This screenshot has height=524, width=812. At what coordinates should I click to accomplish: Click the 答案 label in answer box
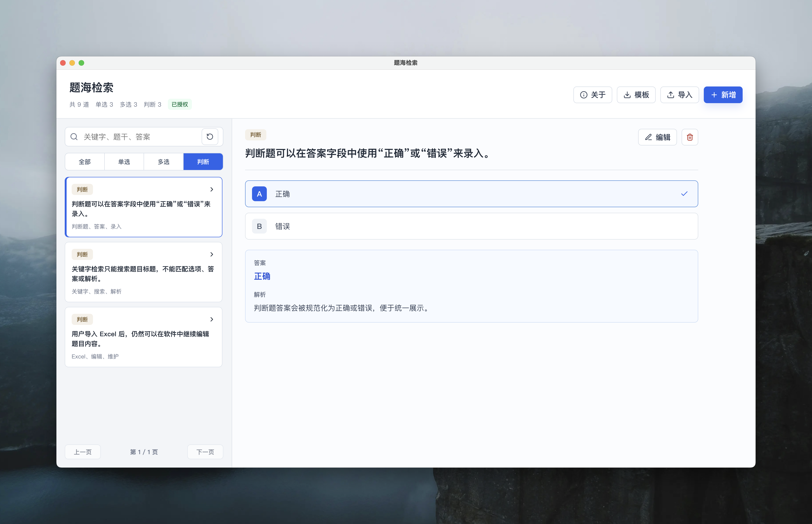pyautogui.click(x=260, y=263)
